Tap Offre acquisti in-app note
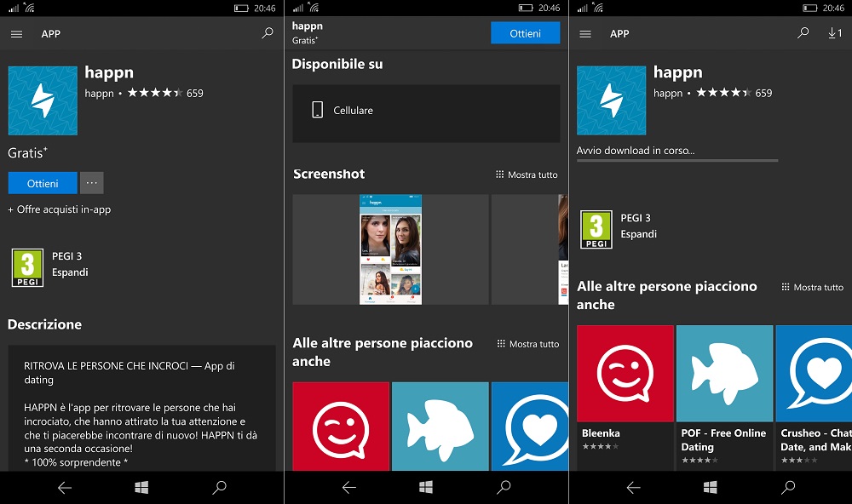The image size is (852, 504). tap(60, 209)
